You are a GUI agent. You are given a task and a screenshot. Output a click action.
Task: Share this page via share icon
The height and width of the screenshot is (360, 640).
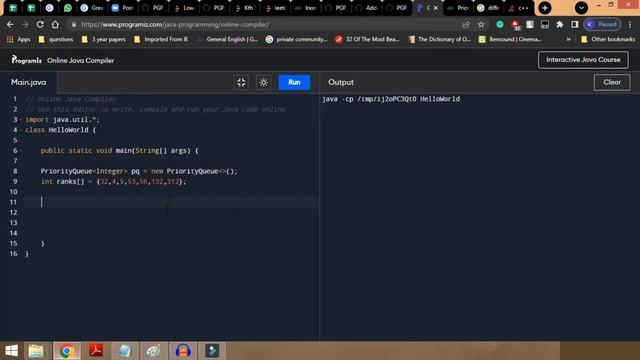point(466,24)
